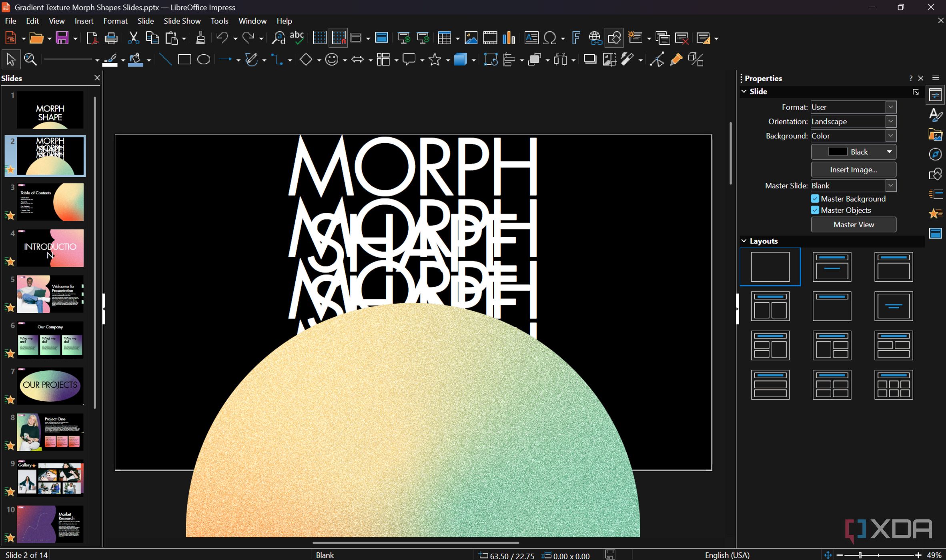Click the Insert Image... button
Viewport: 946px width, 560px height.
click(x=854, y=170)
